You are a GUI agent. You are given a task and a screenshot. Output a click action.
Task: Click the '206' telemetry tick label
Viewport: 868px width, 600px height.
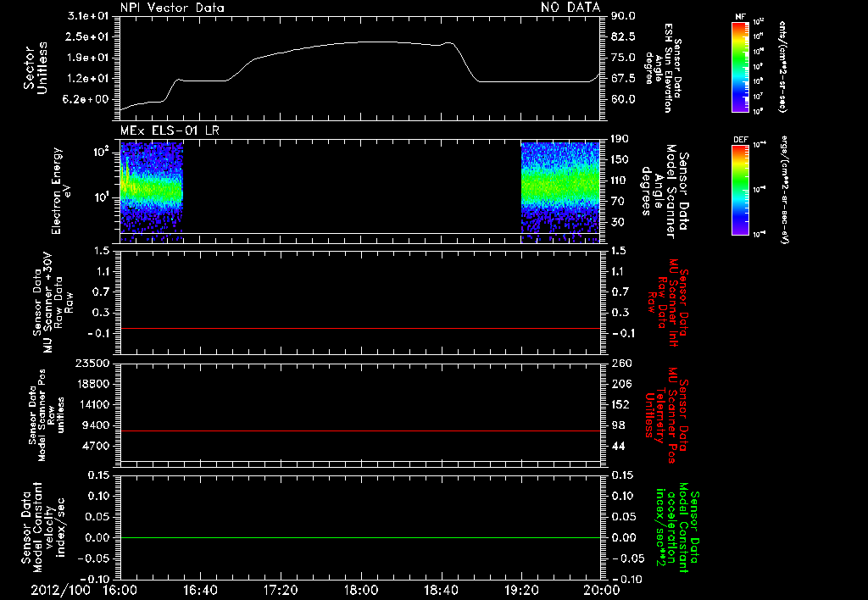[620, 384]
